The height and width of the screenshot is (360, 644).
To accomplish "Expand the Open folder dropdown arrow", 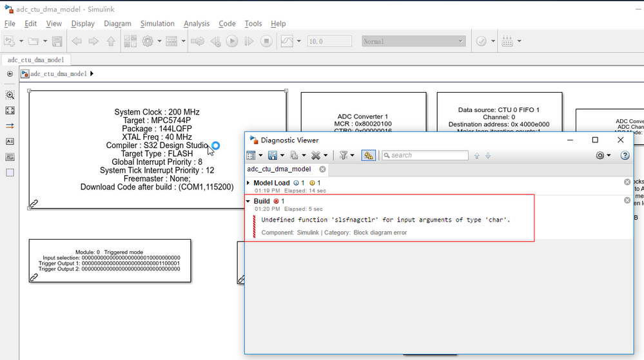I will pos(44,41).
